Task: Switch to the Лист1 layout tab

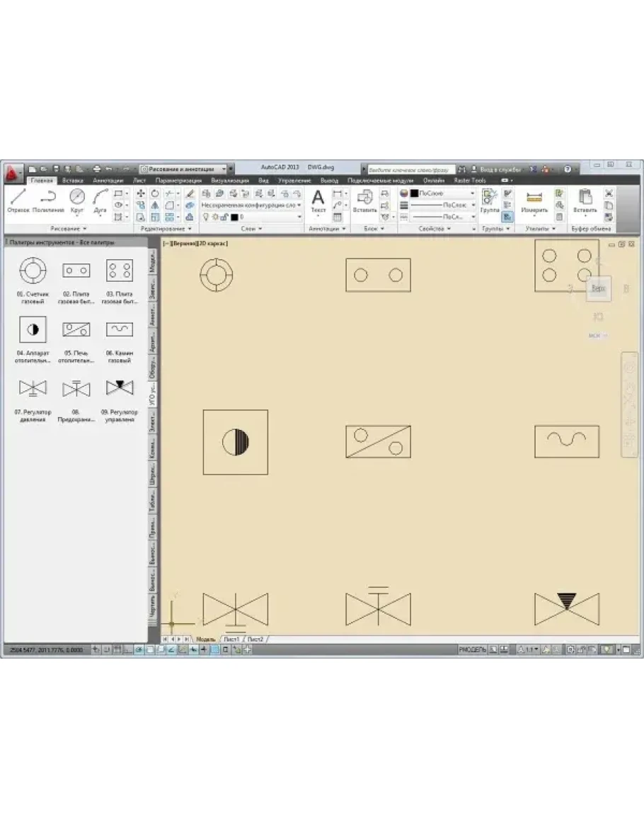Action: pyautogui.click(x=231, y=639)
